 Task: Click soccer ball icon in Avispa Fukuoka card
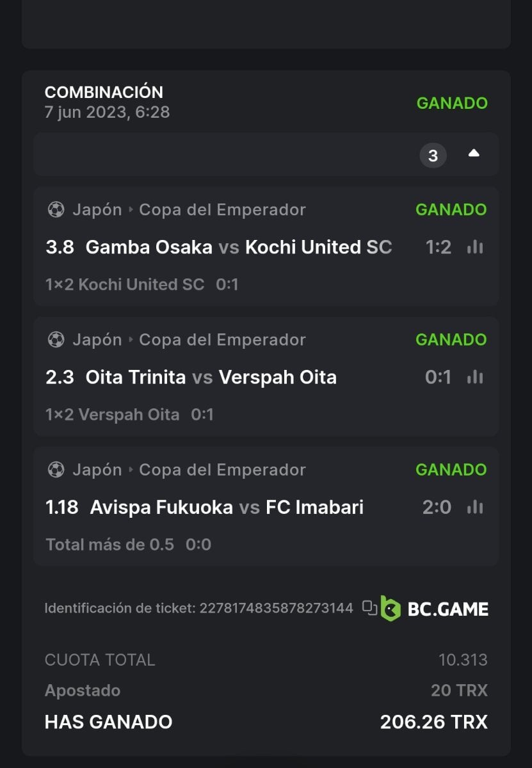pos(56,469)
